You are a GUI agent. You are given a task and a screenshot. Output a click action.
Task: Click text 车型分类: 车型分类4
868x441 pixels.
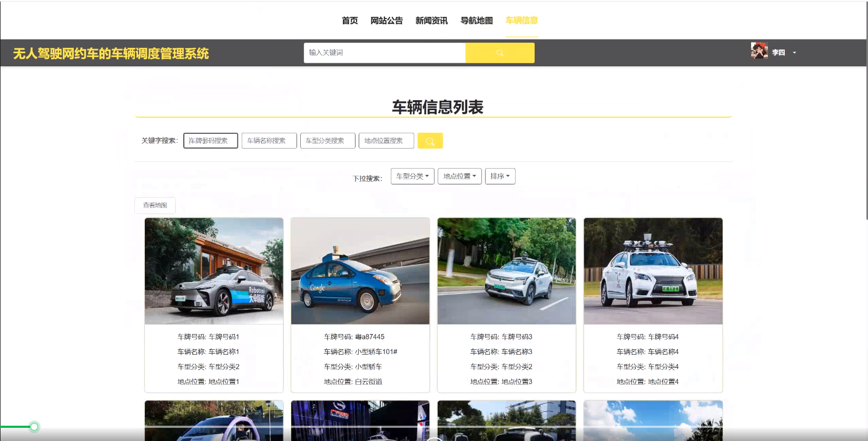(647, 367)
